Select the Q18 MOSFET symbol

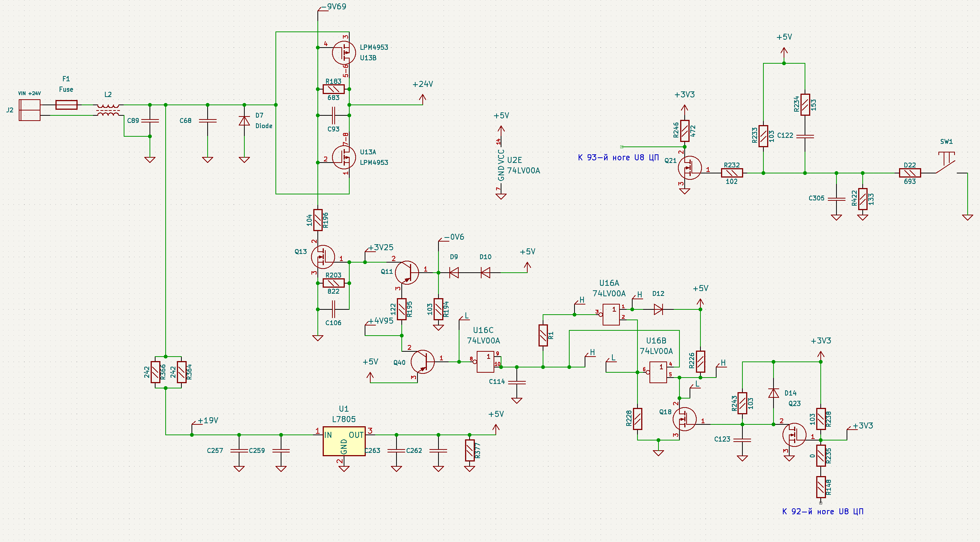point(684,419)
